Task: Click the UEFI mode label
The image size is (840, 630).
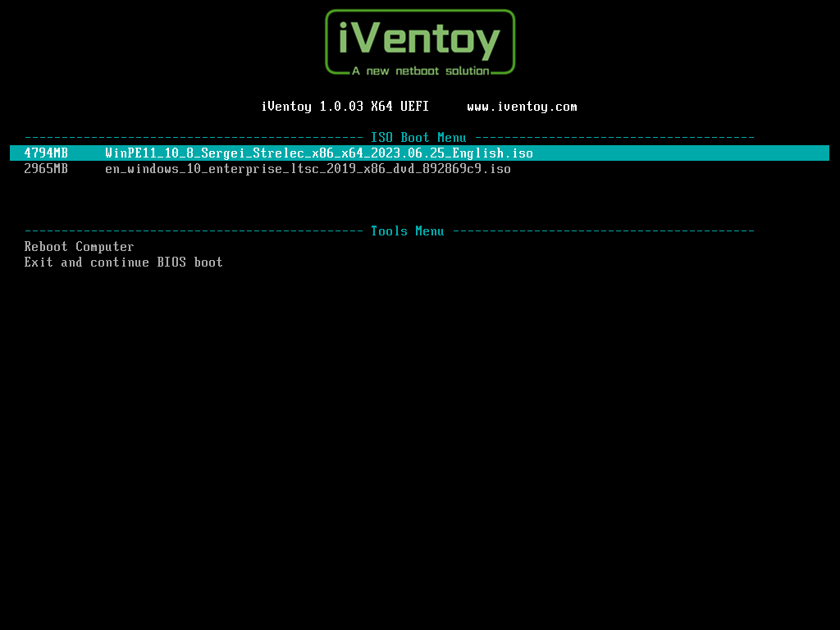Action: point(414,107)
